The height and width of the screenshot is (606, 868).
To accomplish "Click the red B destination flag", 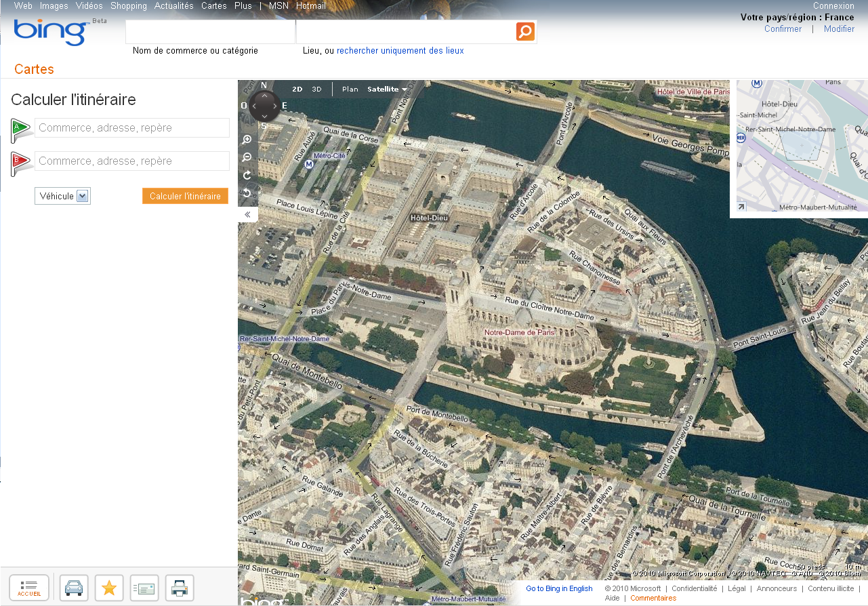I will point(21,163).
